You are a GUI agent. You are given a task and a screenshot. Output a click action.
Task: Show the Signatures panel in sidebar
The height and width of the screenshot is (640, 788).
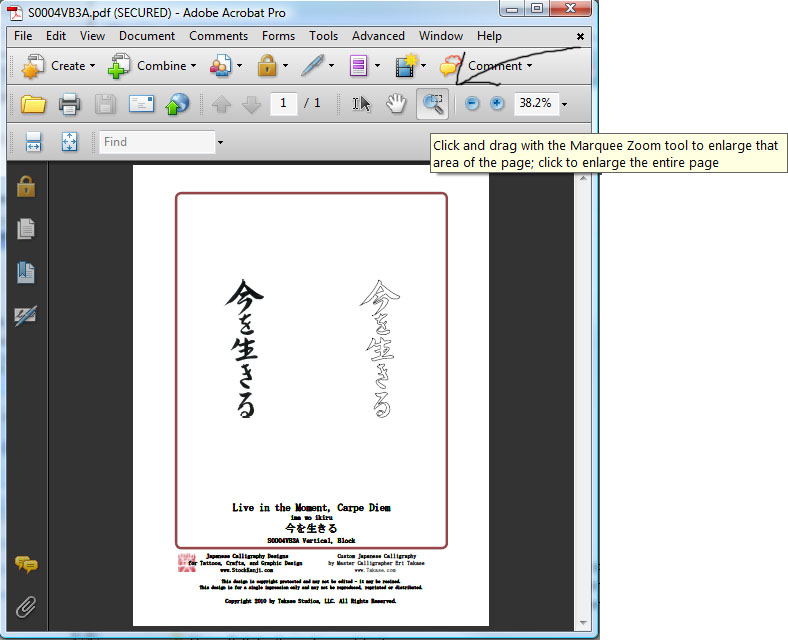point(26,316)
